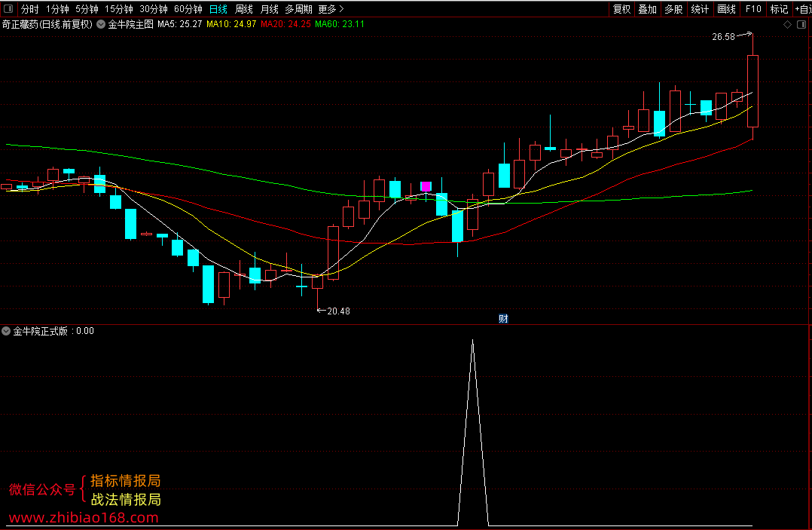This screenshot has width=812, height=530.
Task: Expand the 金牛院正式版 sub-indicator dropdown arrow
Action: click(6, 331)
